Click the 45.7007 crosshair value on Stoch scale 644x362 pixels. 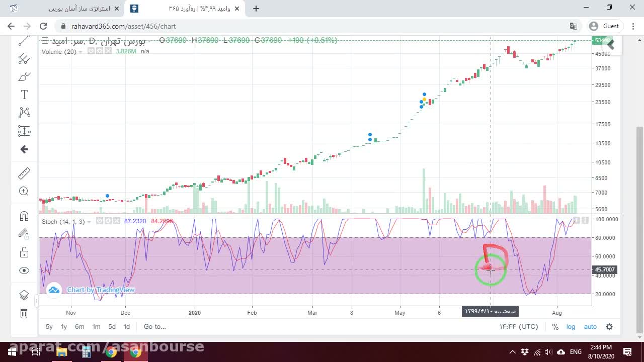point(605,270)
